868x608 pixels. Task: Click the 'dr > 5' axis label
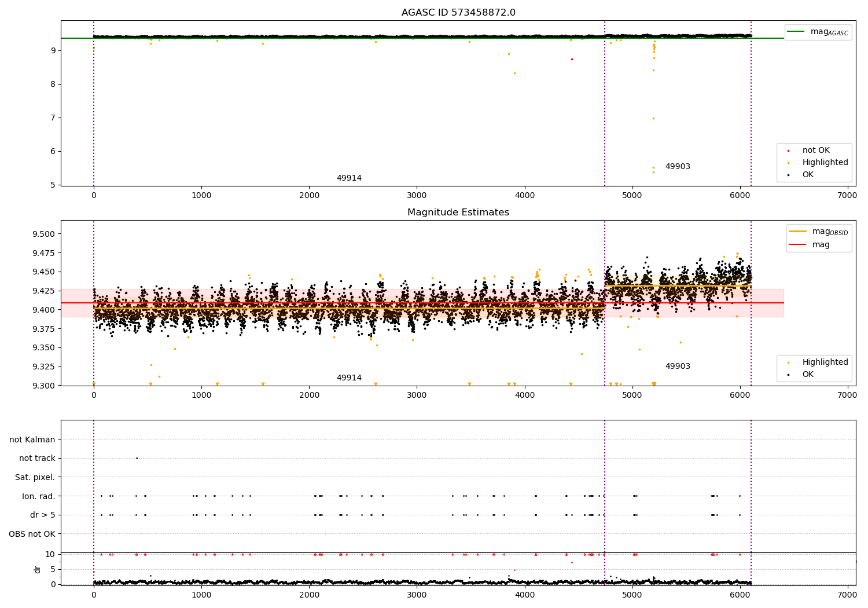point(43,515)
